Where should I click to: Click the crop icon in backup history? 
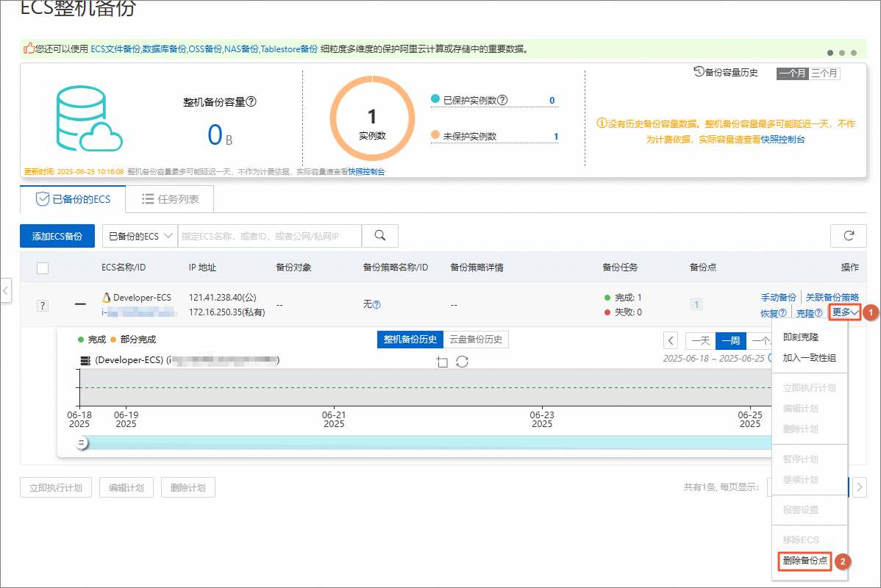[x=441, y=362]
